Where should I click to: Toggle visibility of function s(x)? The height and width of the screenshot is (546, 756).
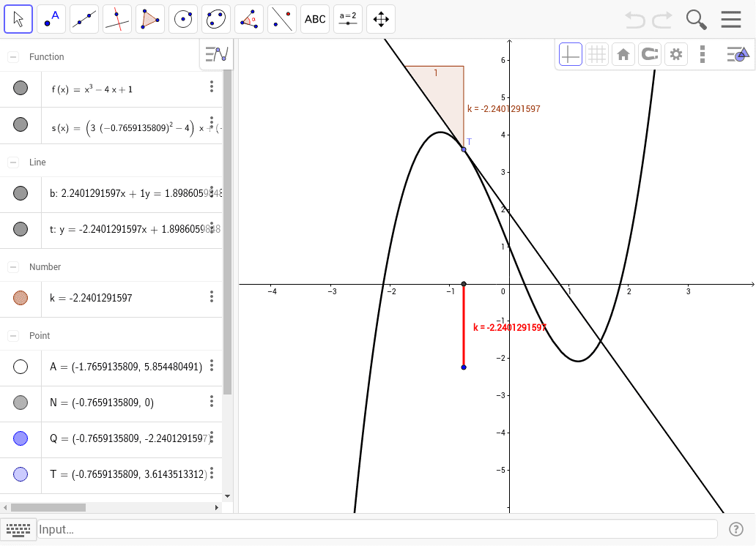tap(21, 124)
